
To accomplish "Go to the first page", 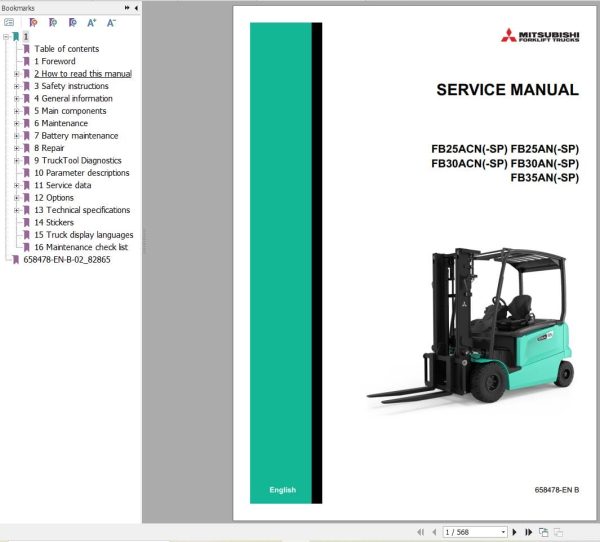I will point(421,532).
